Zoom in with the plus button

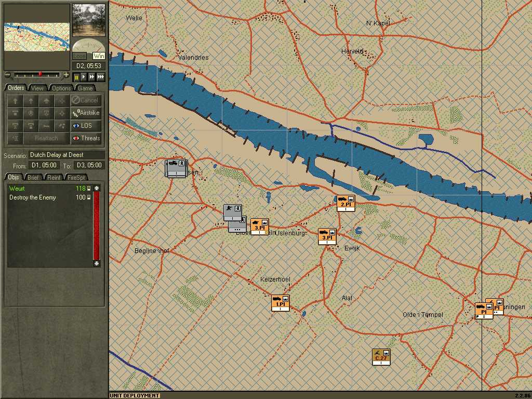pos(66,75)
